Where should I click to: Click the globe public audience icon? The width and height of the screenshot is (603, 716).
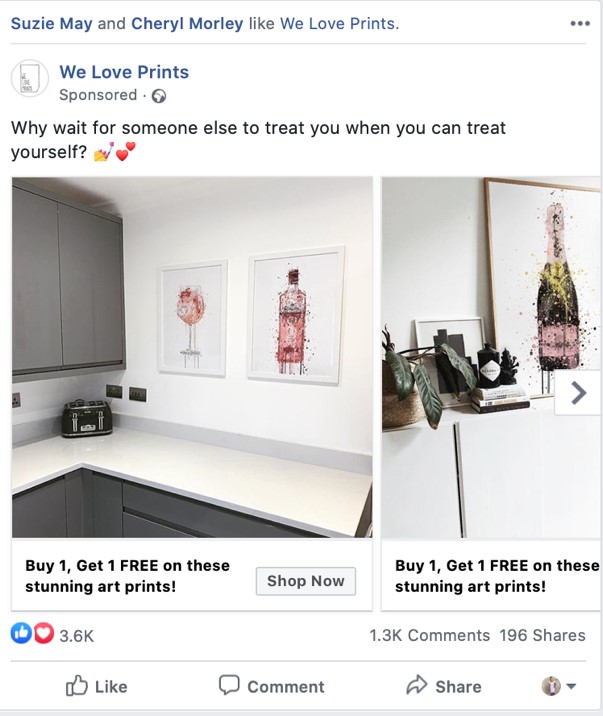tap(159, 96)
